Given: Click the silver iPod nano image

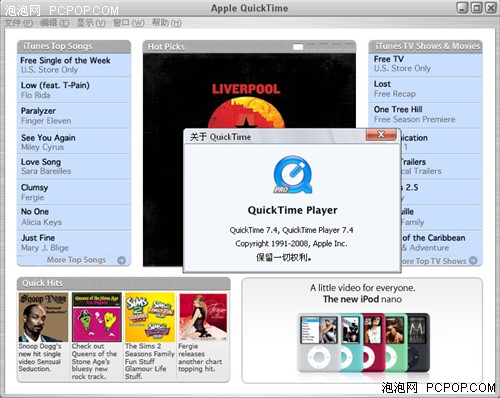Looking at the screenshot, I should (x=319, y=343).
